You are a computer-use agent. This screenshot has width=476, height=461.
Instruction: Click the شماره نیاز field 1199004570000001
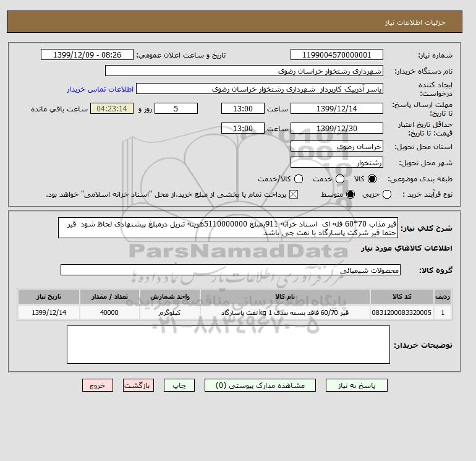pos(337,54)
